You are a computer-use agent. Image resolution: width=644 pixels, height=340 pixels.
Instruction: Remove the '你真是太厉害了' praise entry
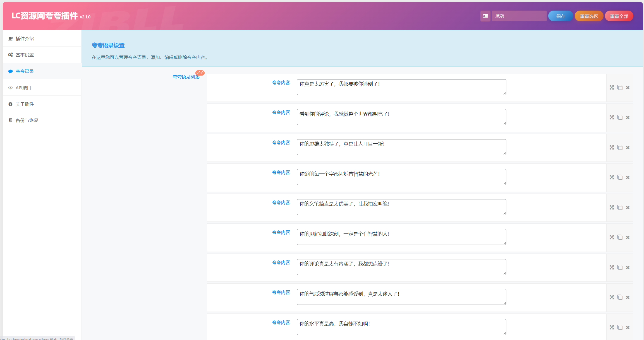coord(628,88)
